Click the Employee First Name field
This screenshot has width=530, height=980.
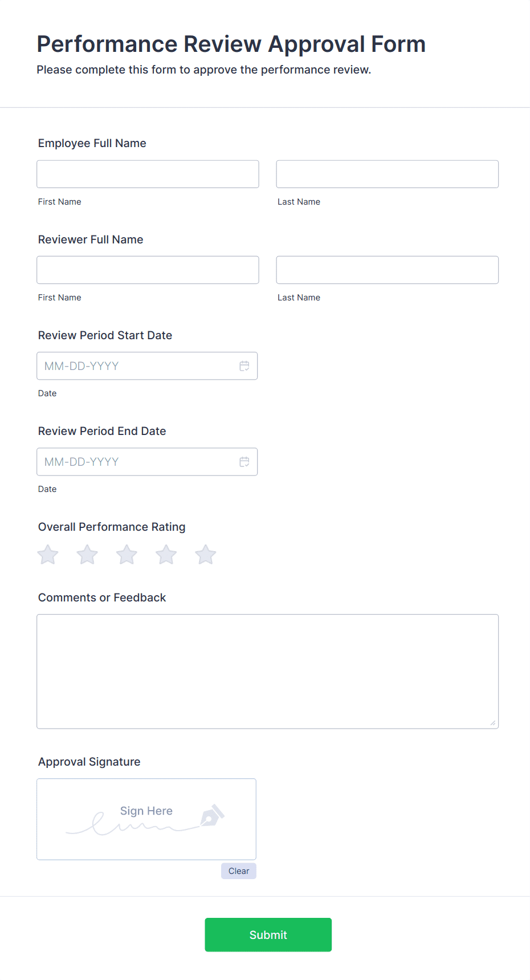(x=148, y=174)
